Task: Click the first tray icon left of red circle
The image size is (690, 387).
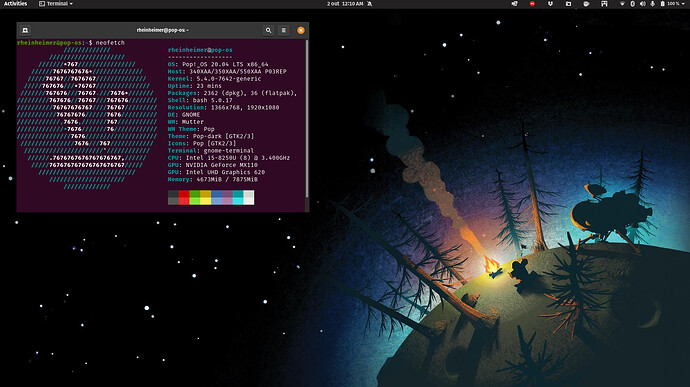Action: coord(514,4)
